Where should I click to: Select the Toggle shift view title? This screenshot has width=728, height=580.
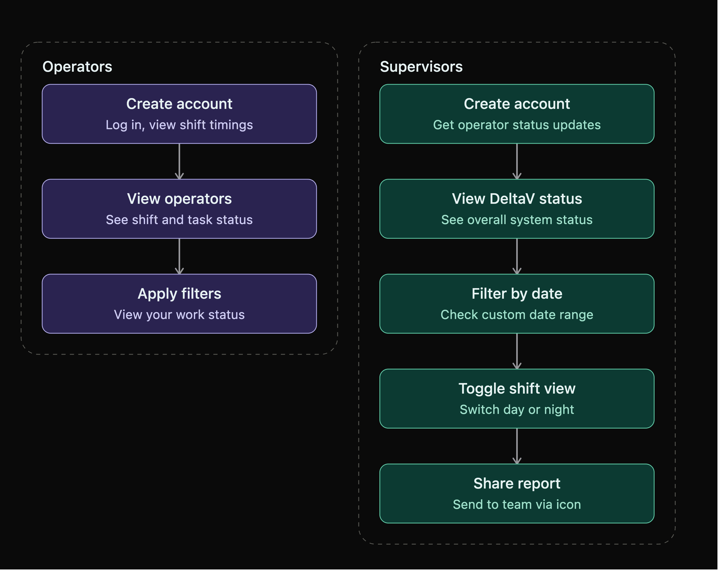click(x=517, y=389)
